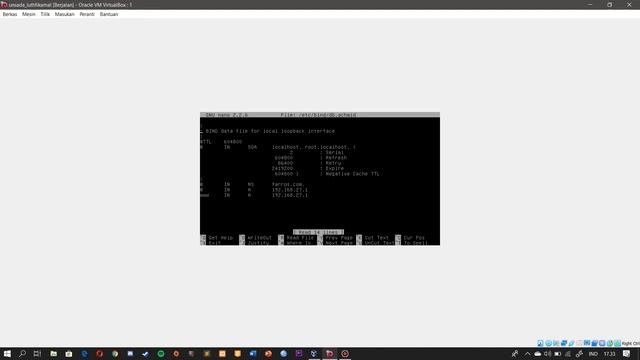The height and width of the screenshot is (360, 640).
Task: Click the 'Read File' nano shortcut
Action: [x=300, y=238]
